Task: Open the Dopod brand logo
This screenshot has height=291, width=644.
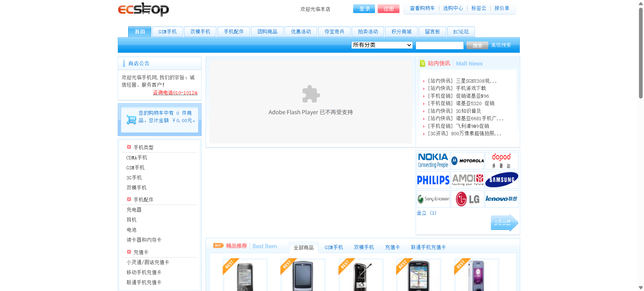Action: pyautogui.click(x=501, y=161)
